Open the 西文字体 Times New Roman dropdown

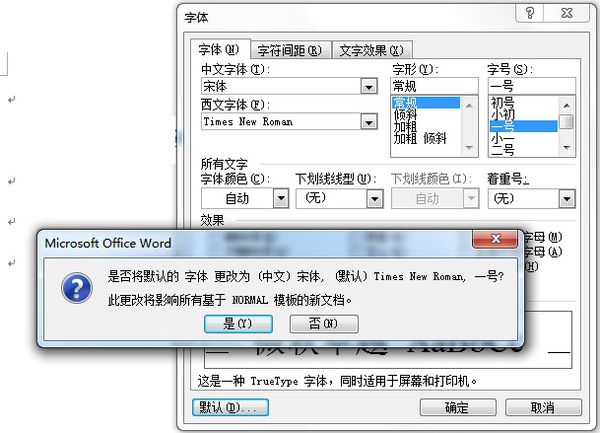[369, 122]
